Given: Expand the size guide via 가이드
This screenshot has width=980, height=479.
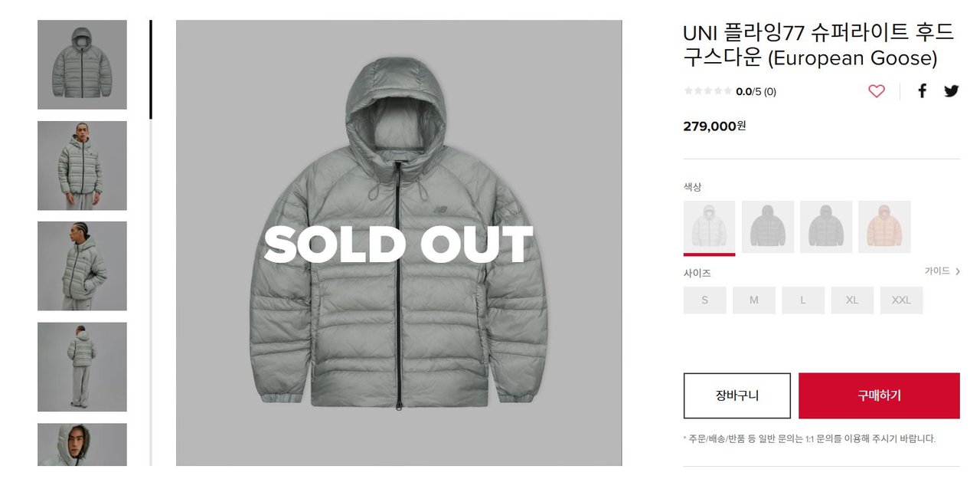Looking at the screenshot, I should click(938, 271).
